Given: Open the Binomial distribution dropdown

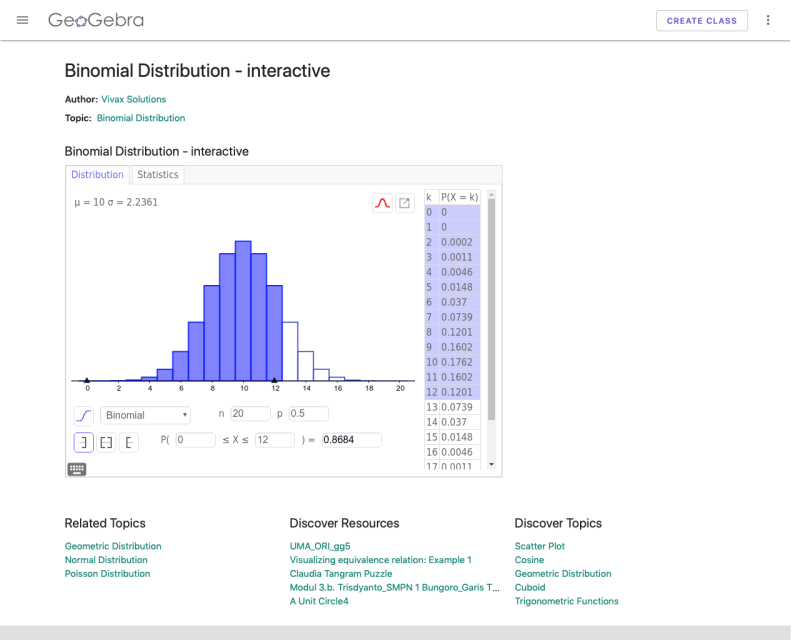Looking at the screenshot, I should pyautogui.click(x=144, y=414).
